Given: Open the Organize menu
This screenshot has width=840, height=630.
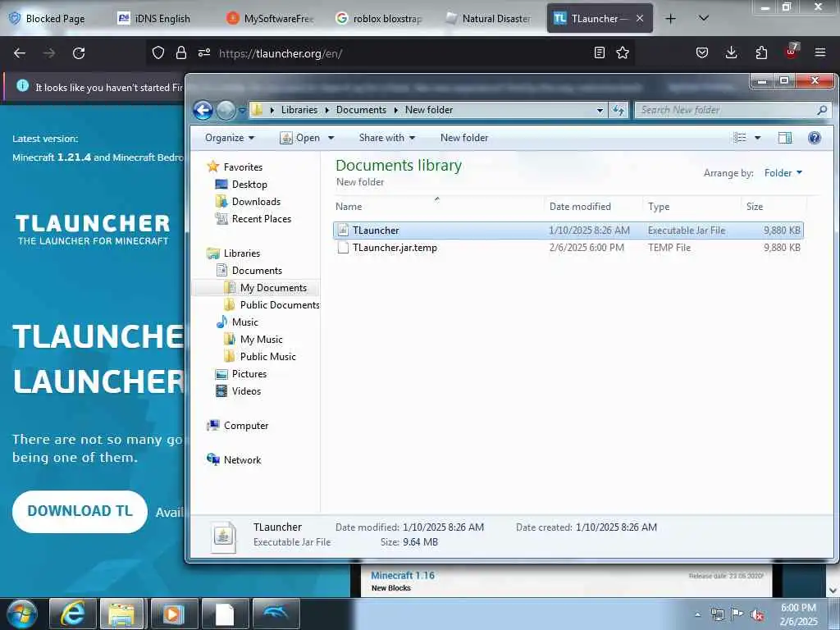Looking at the screenshot, I should pos(230,138).
